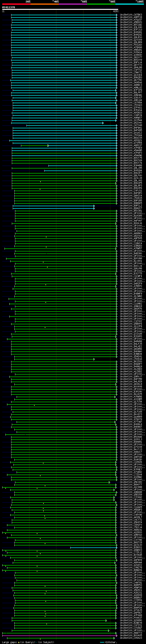Click the query name AV411378
The width and height of the screenshot is (146, 644).
(x=8, y=7)
